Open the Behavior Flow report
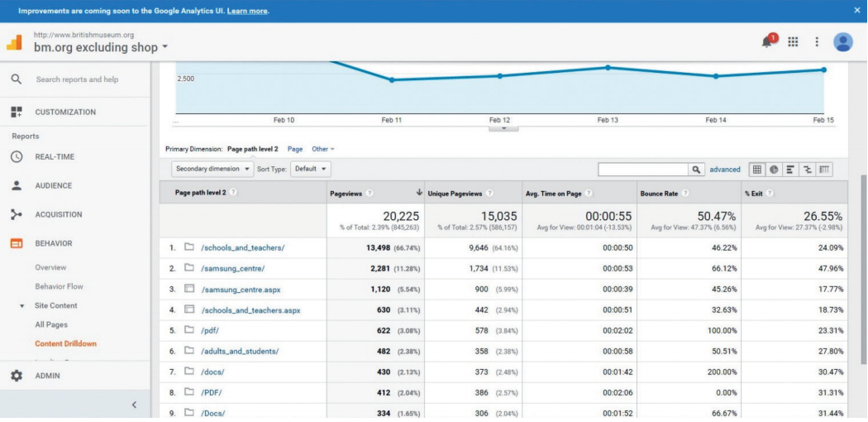This screenshot has height=422, width=868. 60,286
